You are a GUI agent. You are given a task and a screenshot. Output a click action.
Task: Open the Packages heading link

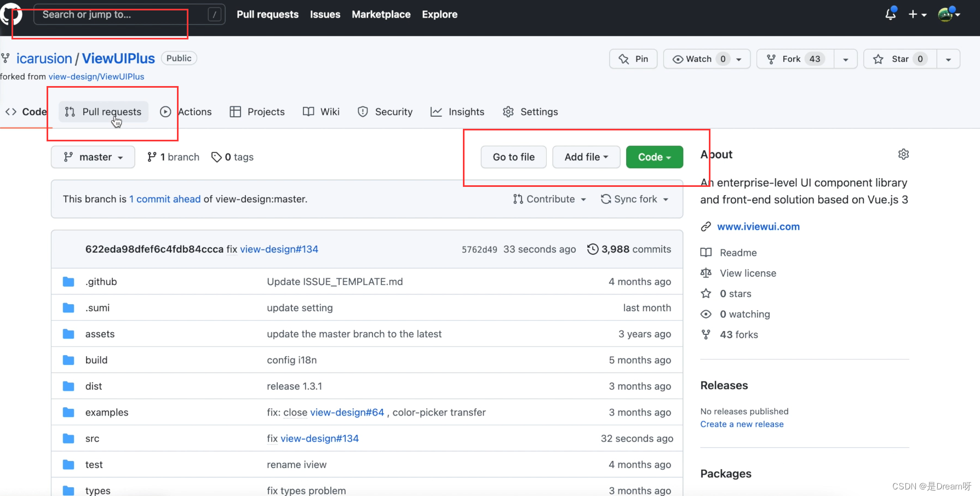pyautogui.click(x=725, y=474)
